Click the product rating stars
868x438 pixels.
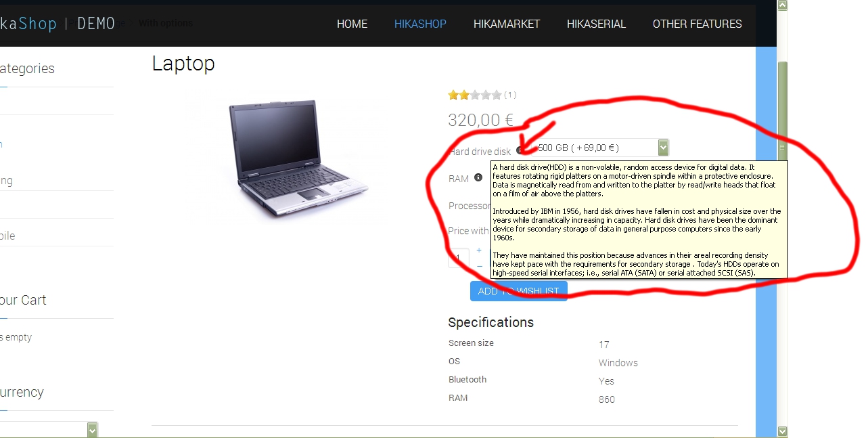click(475, 95)
